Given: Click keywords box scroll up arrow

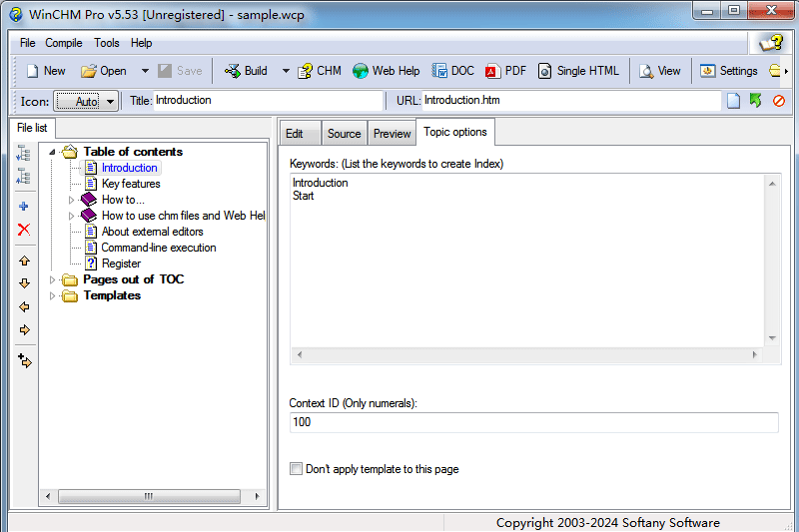Looking at the screenshot, I should [x=772, y=184].
